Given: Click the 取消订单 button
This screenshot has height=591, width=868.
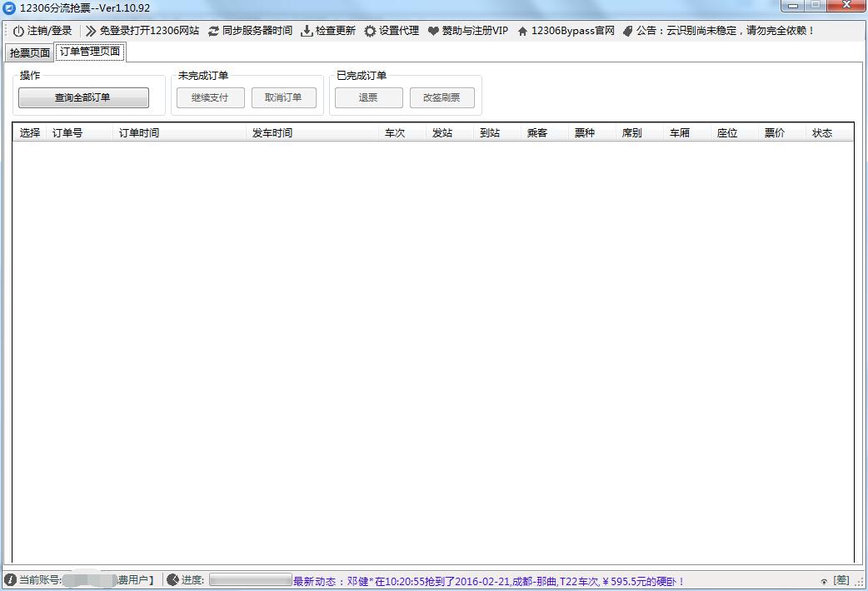Looking at the screenshot, I should pos(283,97).
